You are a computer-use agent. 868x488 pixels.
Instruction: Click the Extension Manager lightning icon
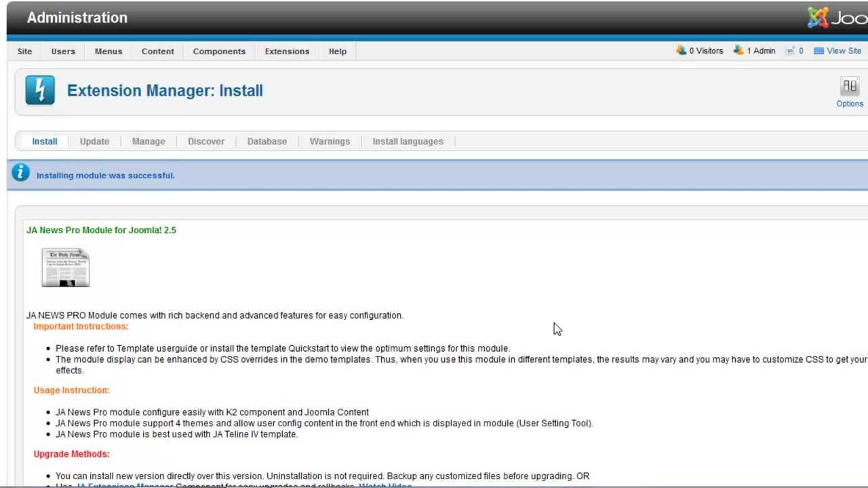[x=40, y=90]
